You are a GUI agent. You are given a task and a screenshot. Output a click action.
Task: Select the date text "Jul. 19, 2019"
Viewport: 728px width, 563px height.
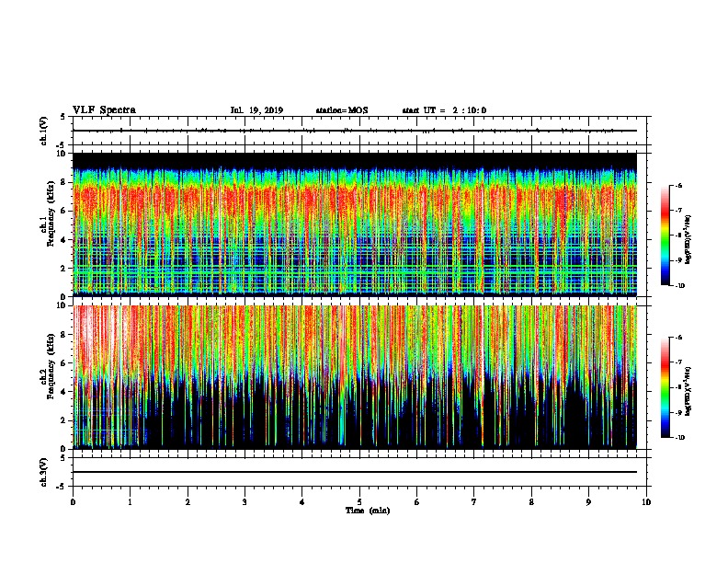[256, 110]
